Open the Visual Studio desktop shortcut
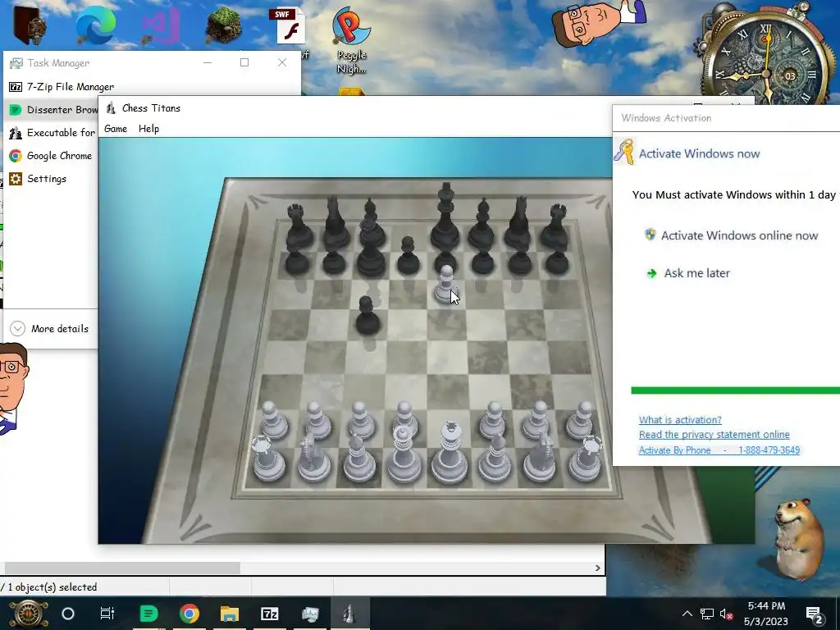Screen dimensions: 840x630 160,25
